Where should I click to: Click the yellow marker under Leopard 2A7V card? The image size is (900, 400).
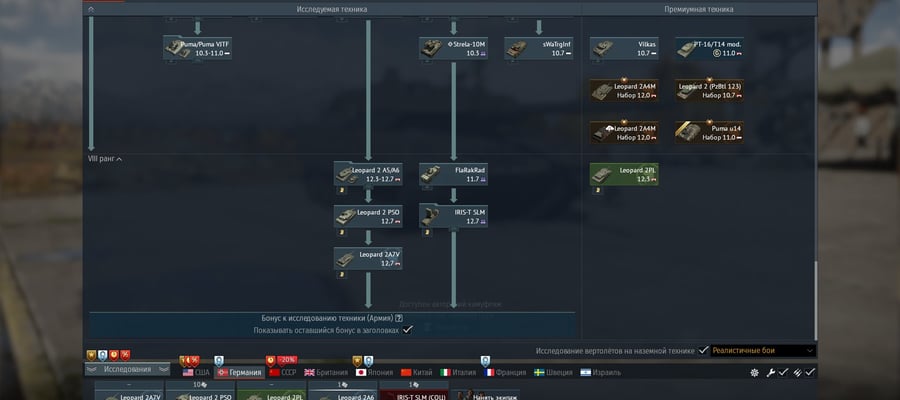click(341, 274)
